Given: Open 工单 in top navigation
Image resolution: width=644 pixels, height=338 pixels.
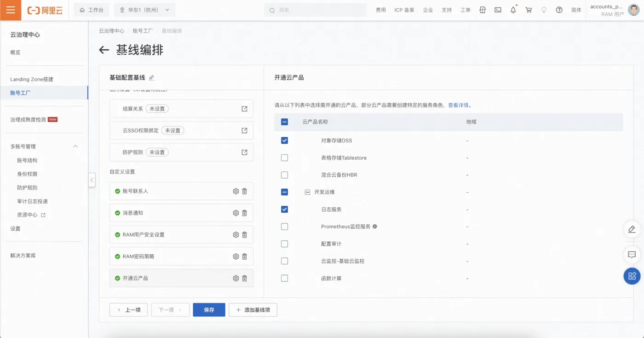Looking at the screenshot, I should point(465,10).
